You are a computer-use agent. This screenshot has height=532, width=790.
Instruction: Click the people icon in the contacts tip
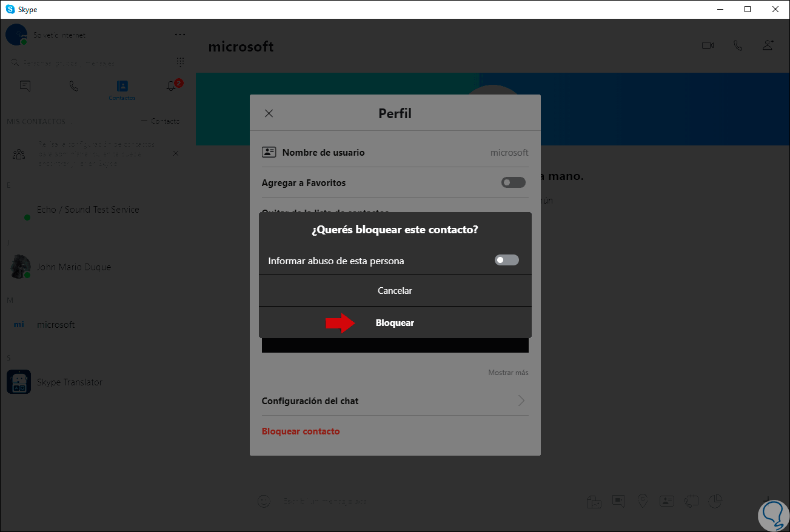[19, 154]
